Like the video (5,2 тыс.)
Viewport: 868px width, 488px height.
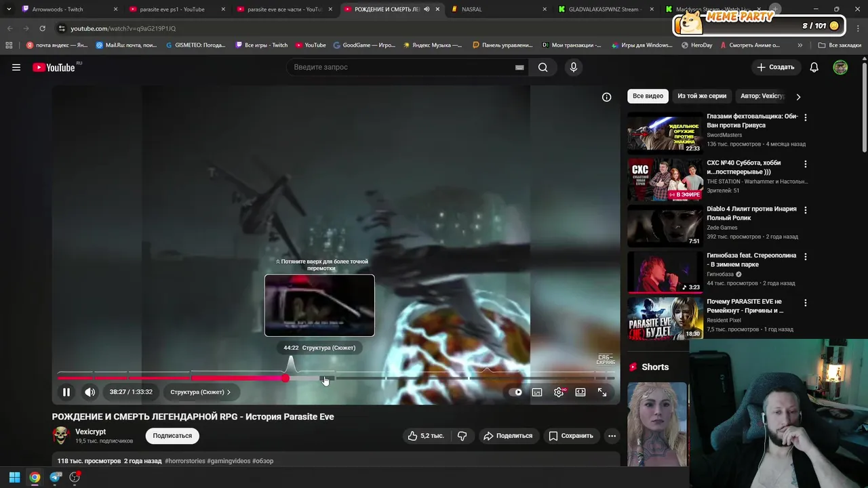(x=426, y=436)
